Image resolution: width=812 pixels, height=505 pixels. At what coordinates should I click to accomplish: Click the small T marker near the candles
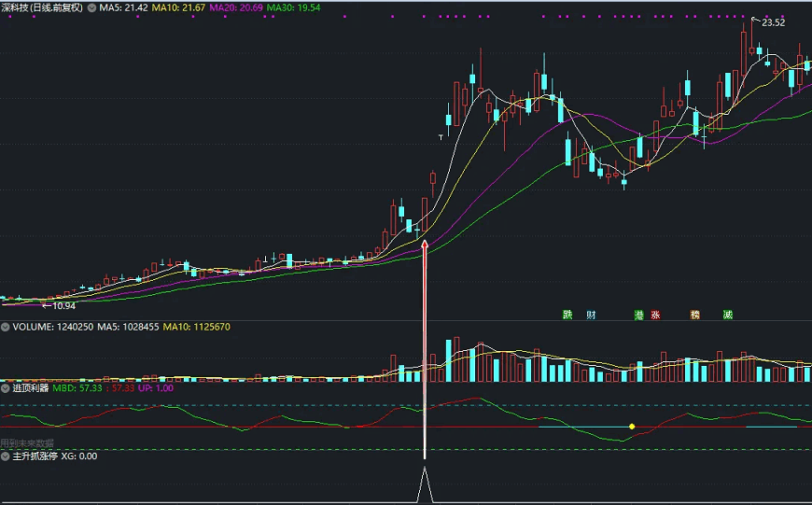(441, 137)
